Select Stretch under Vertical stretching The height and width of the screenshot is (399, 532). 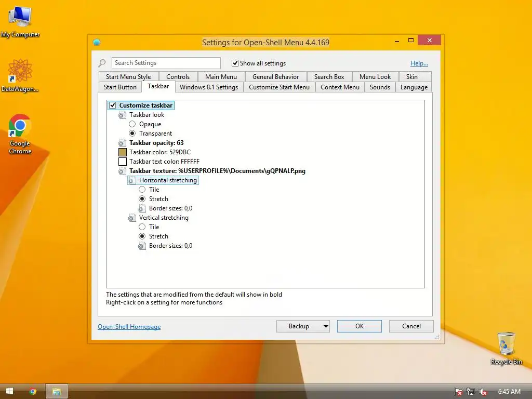click(x=142, y=236)
